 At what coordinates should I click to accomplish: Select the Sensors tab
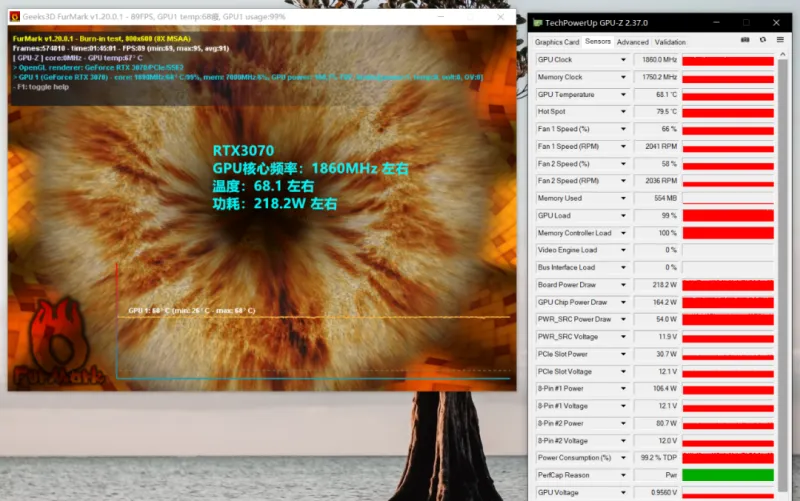(597, 41)
